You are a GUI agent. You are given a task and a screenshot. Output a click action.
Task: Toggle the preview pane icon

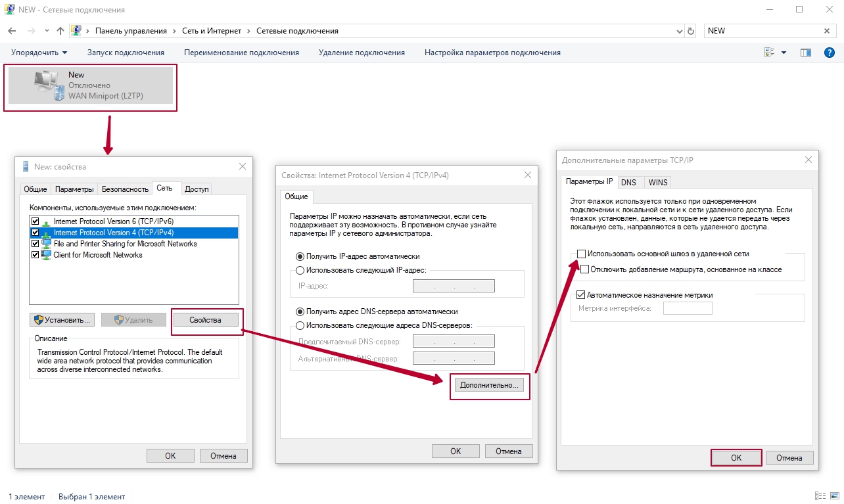tap(805, 53)
